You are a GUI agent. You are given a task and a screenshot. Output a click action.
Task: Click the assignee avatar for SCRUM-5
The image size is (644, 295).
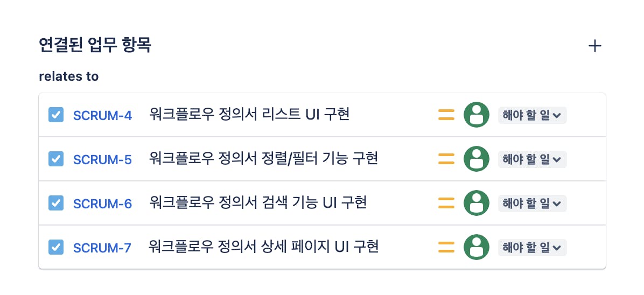476,159
